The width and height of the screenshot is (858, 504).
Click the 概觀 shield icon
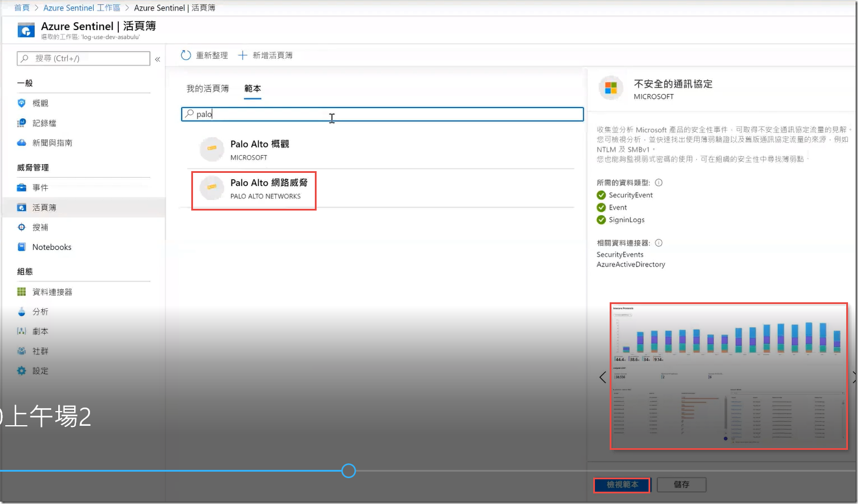(22, 103)
